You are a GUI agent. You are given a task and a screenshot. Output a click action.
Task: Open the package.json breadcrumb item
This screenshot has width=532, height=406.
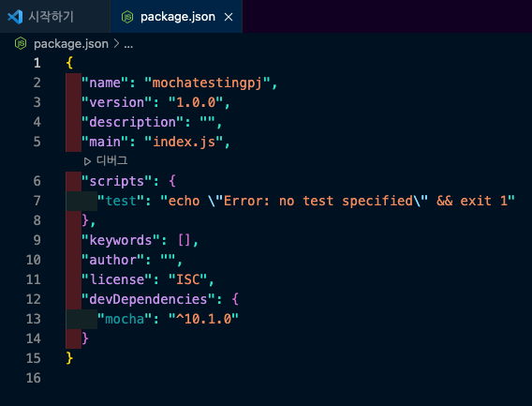click(71, 44)
